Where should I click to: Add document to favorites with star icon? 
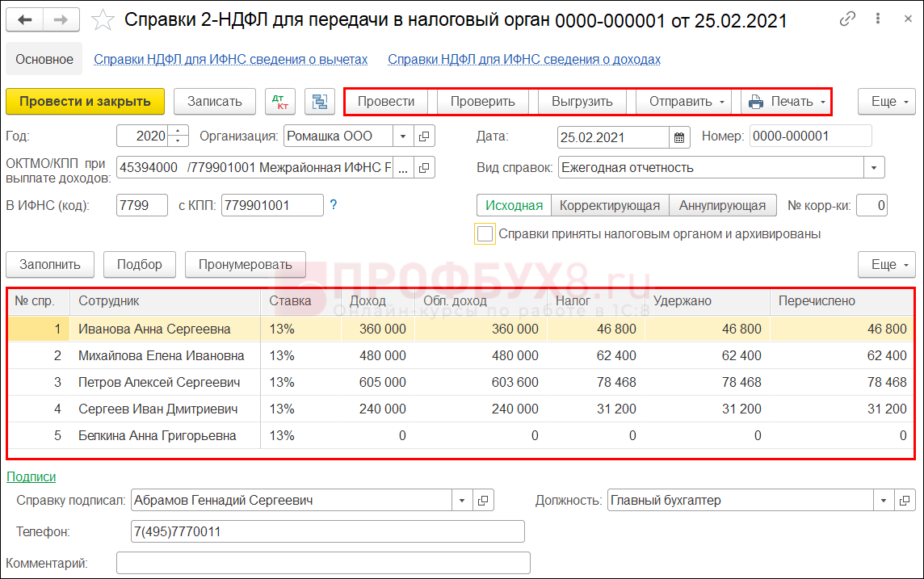103,20
